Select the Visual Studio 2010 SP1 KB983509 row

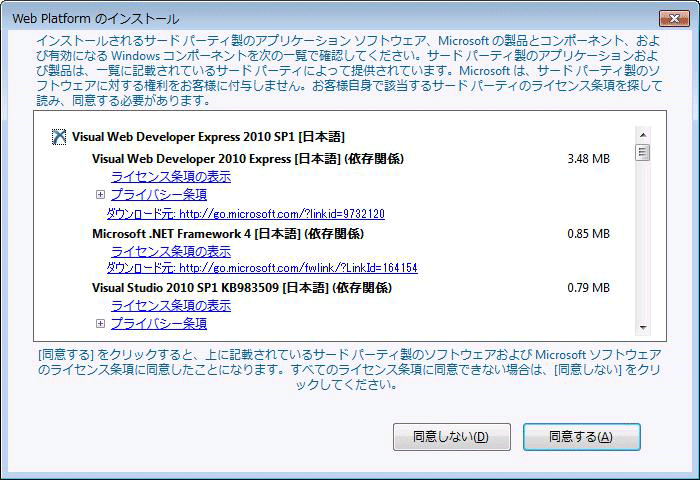coord(242,288)
